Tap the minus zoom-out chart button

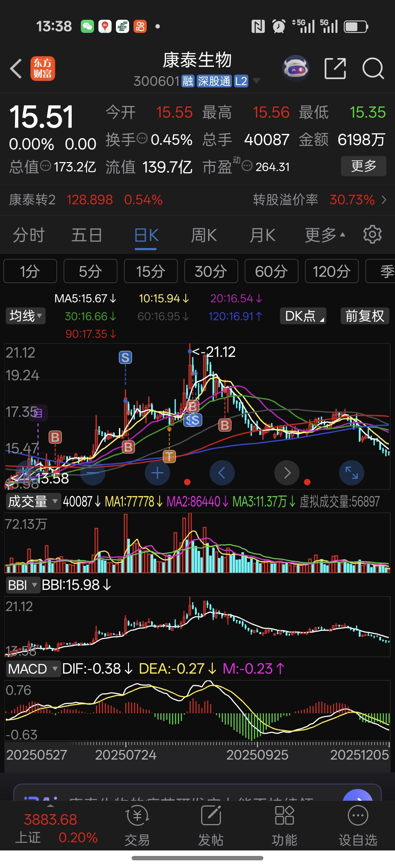(93, 473)
